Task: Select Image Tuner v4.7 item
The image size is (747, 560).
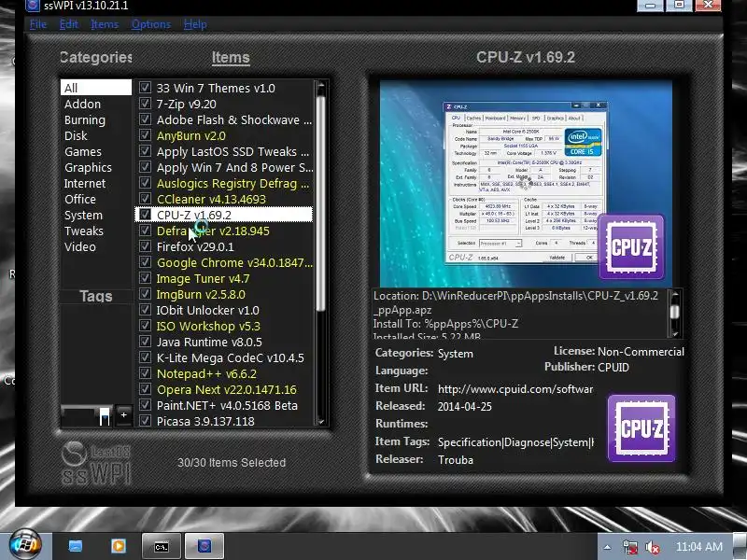Action: pyautogui.click(x=203, y=278)
